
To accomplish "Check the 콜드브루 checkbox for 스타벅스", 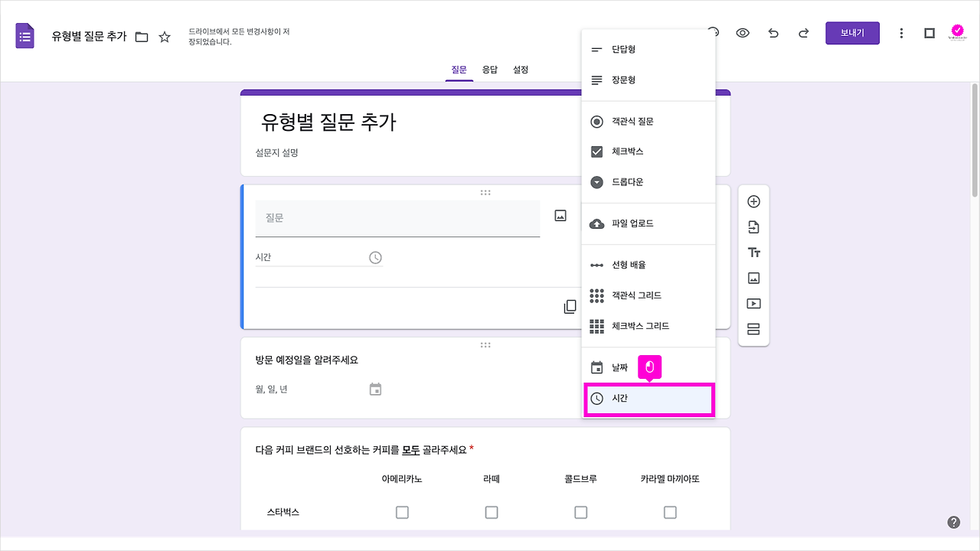I will click(x=580, y=512).
